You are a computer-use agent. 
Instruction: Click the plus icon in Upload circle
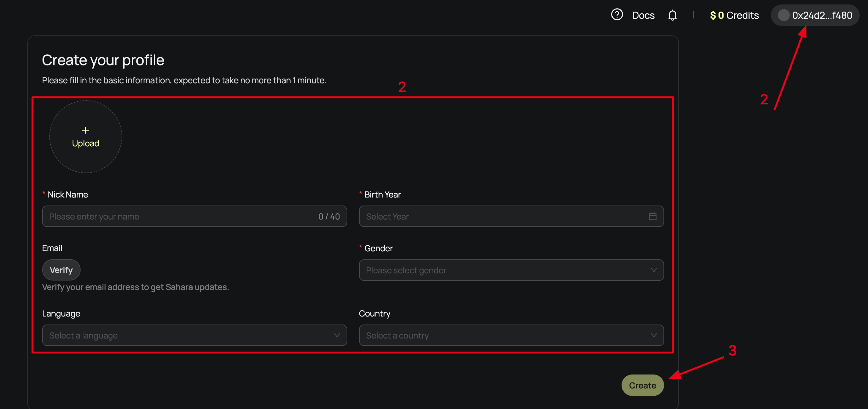[x=86, y=130]
